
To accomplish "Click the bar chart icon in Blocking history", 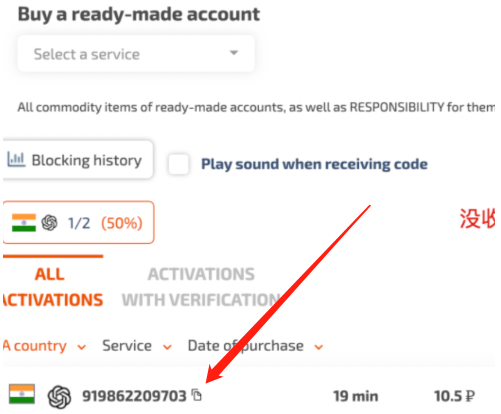I will [x=16, y=160].
